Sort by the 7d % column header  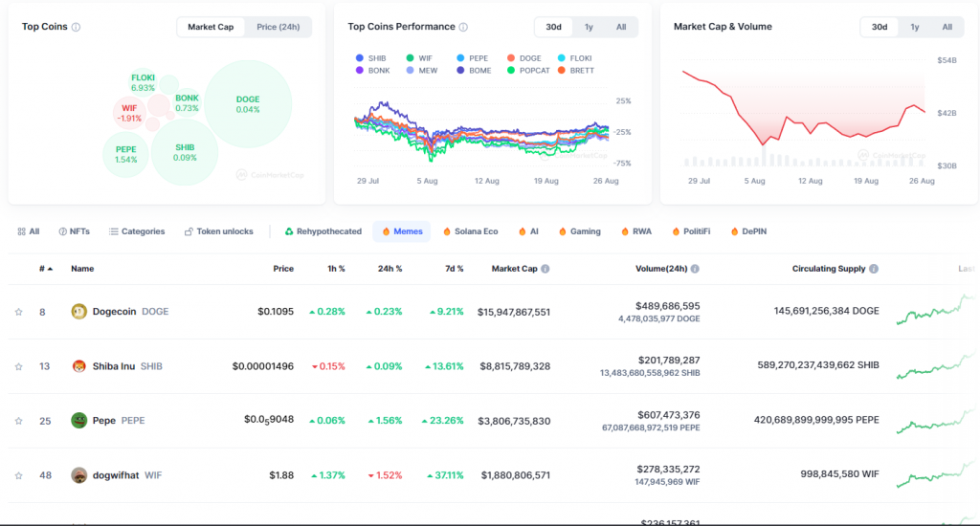coord(454,269)
